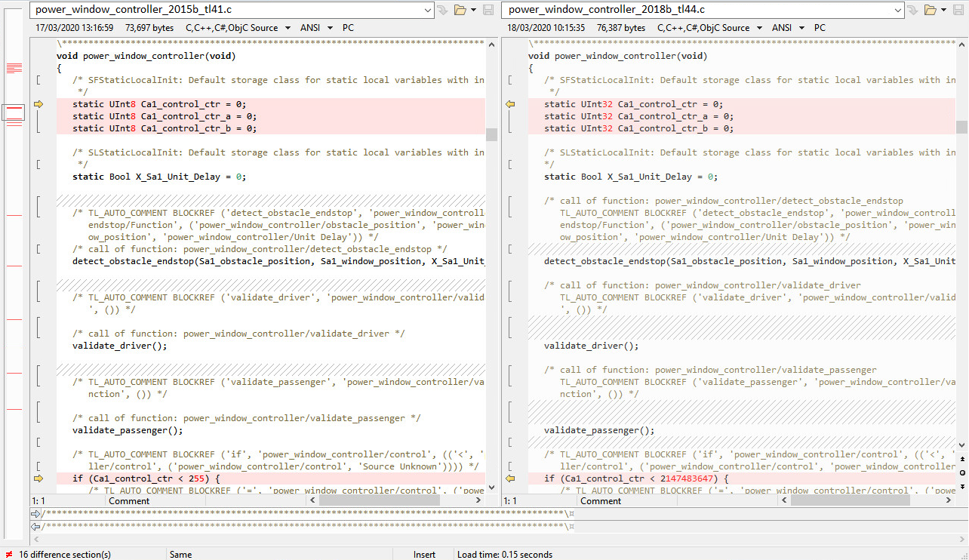Click yellow copy-to-left arrow at UInt32 line
This screenshot has height=560, width=969.
point(510,104)
